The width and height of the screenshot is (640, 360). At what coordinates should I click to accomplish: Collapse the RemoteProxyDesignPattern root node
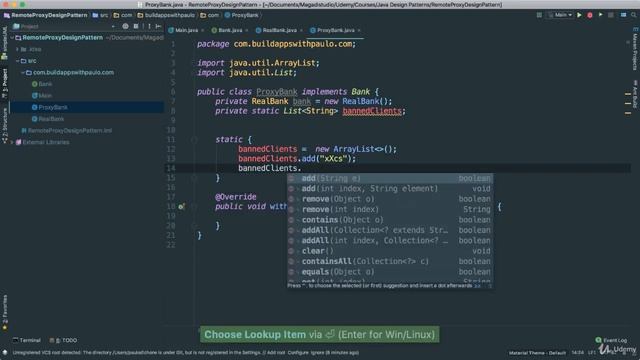pyautogui.click(x=12, y=38)
